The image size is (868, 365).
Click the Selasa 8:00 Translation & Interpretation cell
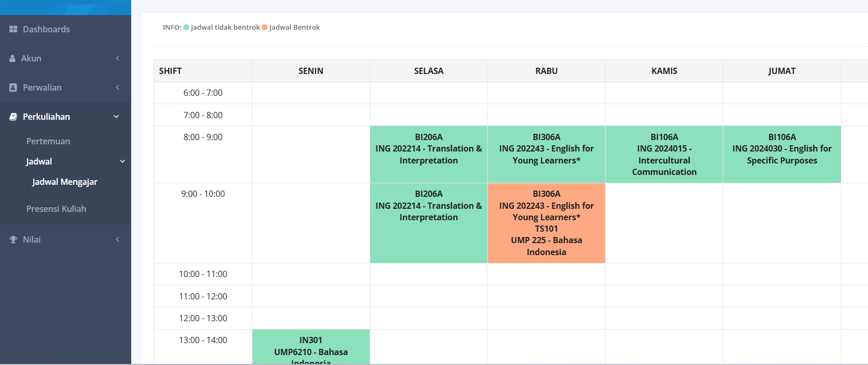(x=429, y=155)
